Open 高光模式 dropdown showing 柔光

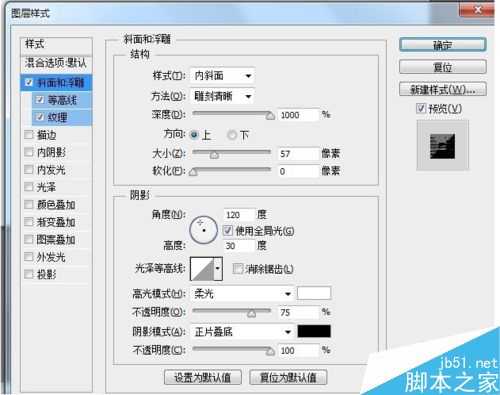tap(242, 294)
